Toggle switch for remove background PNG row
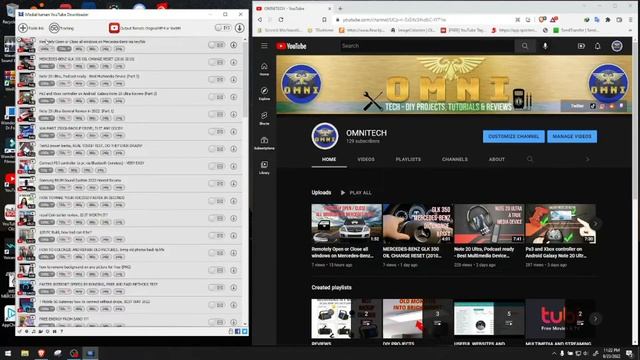640x360 pixels. (216, 270)
